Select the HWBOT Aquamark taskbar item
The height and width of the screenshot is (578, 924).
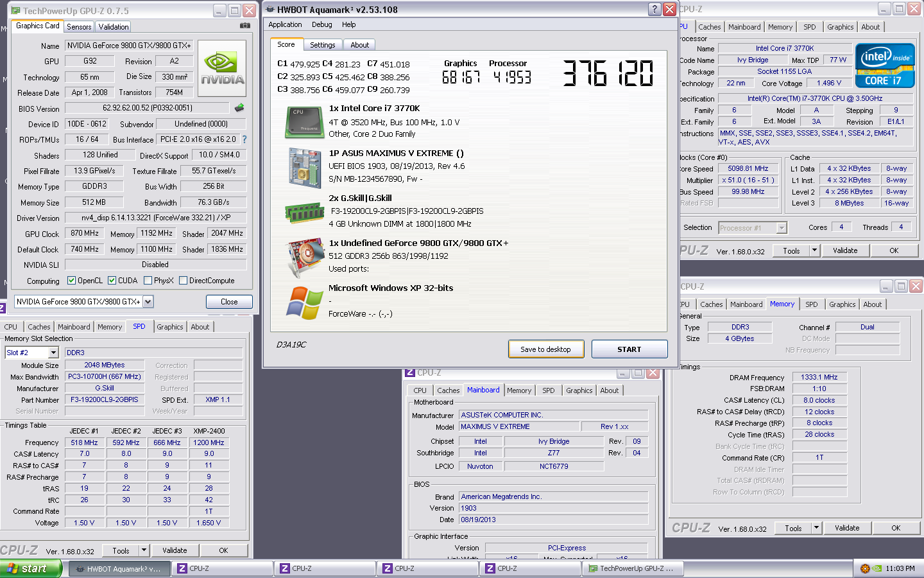[119, 568]
